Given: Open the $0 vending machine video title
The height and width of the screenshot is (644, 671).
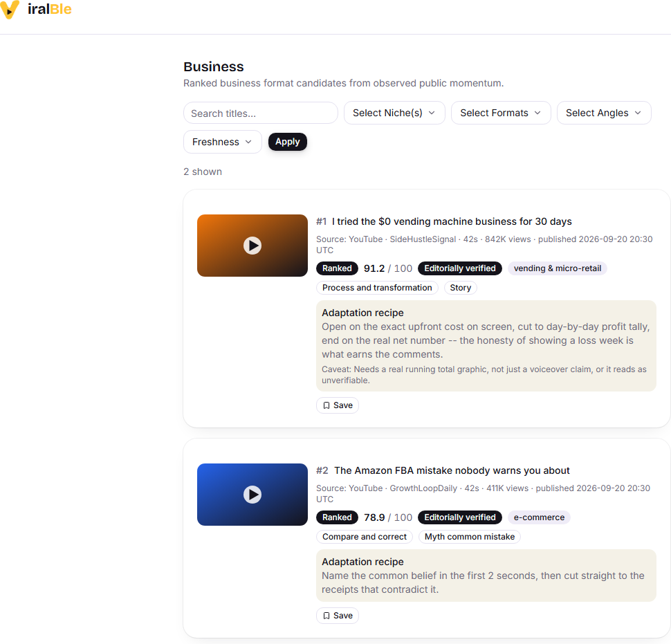Looking at the screenshot, I should coord(452,221).
